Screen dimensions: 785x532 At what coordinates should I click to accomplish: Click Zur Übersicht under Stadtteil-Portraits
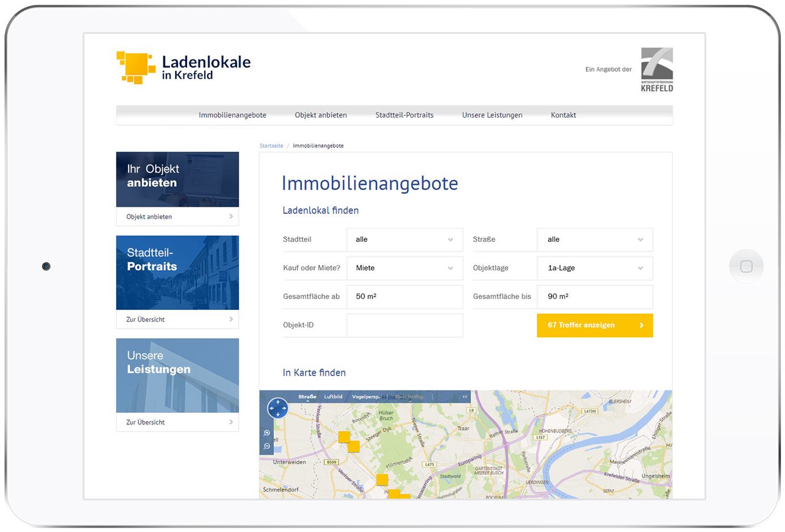[x=146, y=320]
